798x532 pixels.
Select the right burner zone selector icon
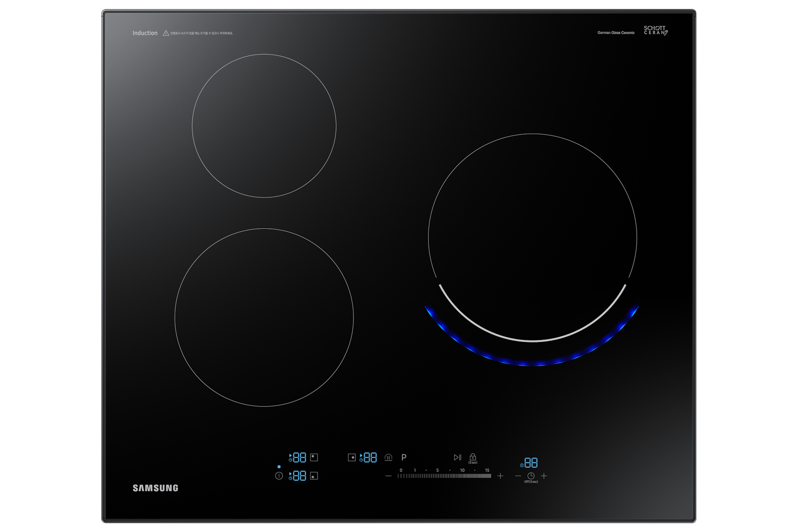pyautogui.click(x=352, y=457)
